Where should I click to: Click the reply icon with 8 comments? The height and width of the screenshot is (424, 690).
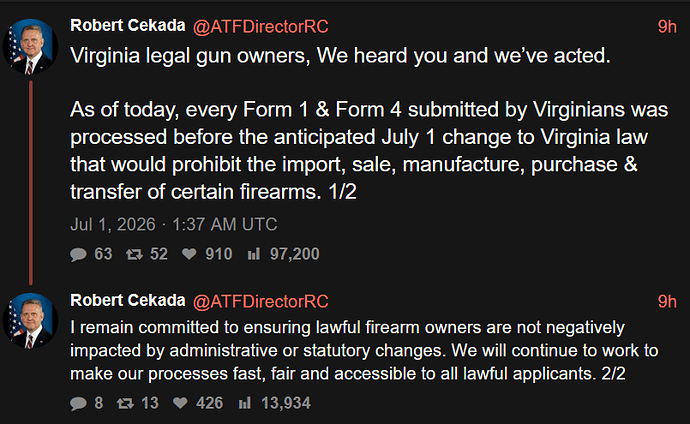(x=78, y=403)
